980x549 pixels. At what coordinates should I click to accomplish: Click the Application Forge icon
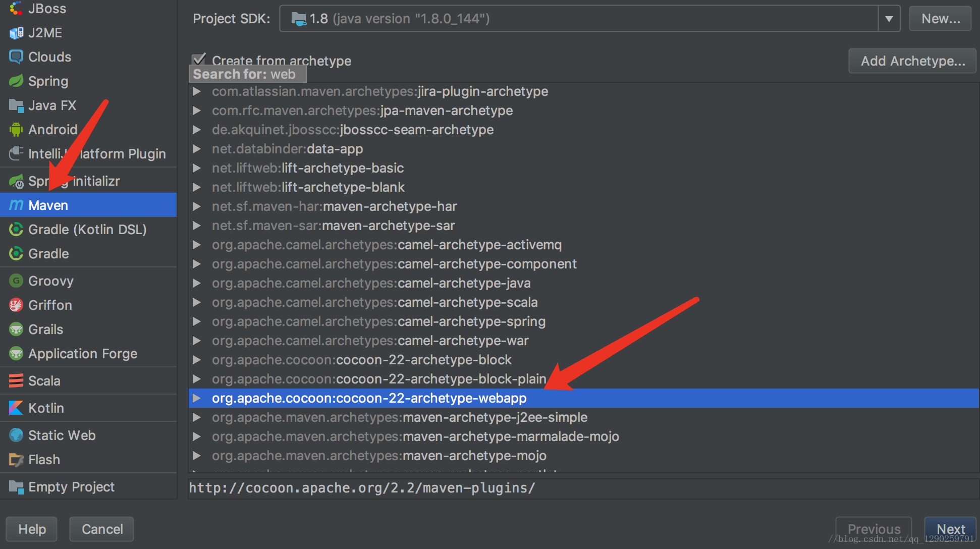coord(16,354)
